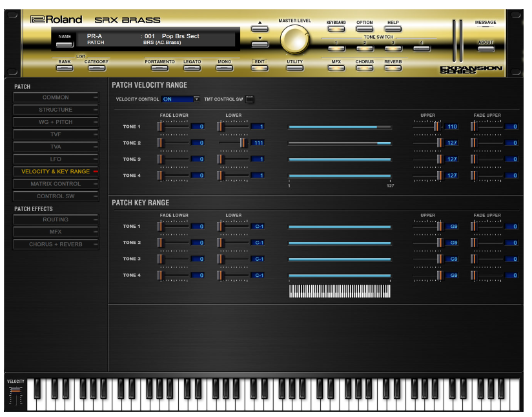Open the WG + PITCH page
Image resolution: width=532 pixels, height=417 pixels.
pos(56,122)
